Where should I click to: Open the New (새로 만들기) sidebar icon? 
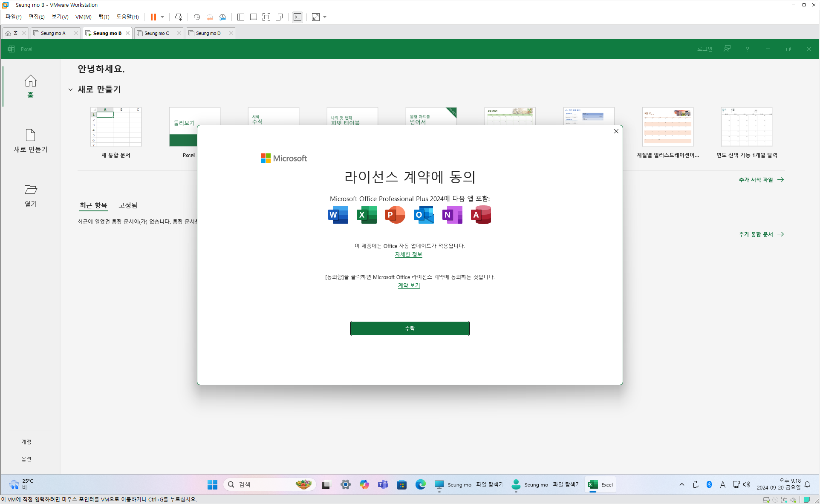(x=30, y=135)
